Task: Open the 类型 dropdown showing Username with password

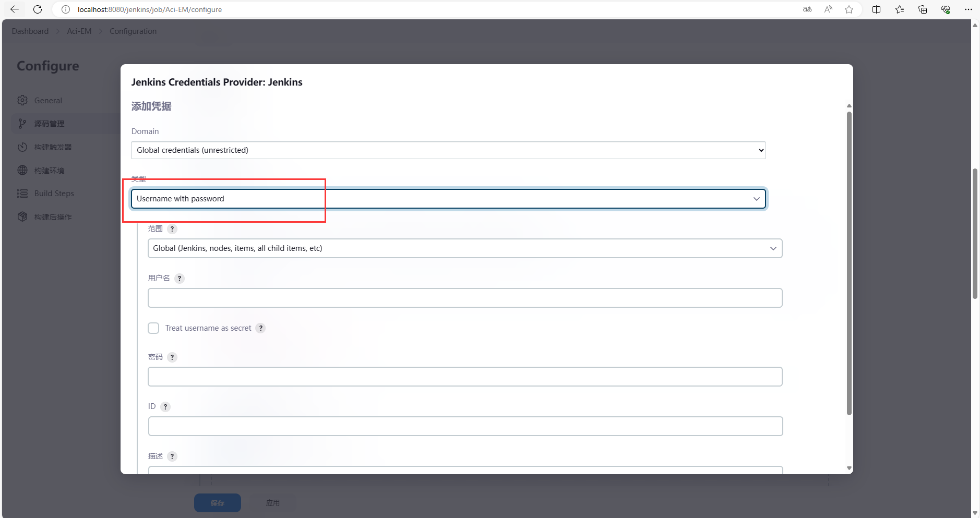Action: (x=448, y=199)
